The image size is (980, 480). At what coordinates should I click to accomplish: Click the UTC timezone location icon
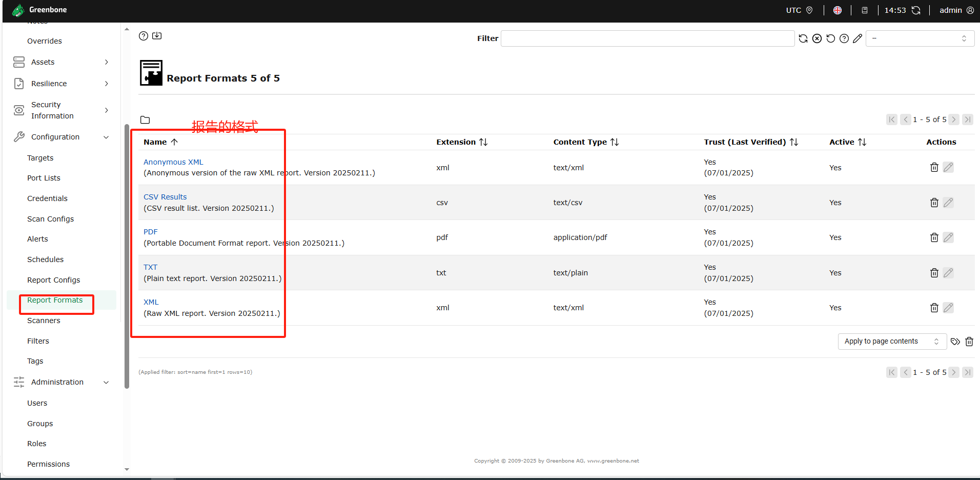click(x=809, y=10)
